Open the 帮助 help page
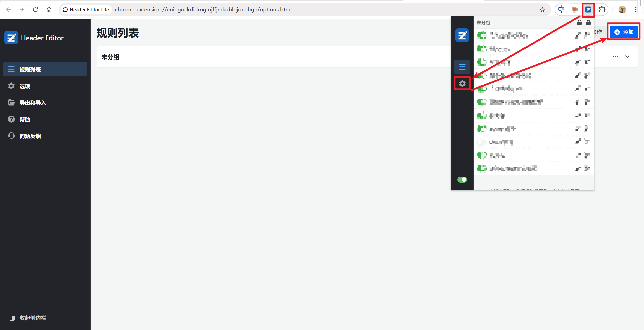This screenshot has width=644, height=330. coord(25,119)
